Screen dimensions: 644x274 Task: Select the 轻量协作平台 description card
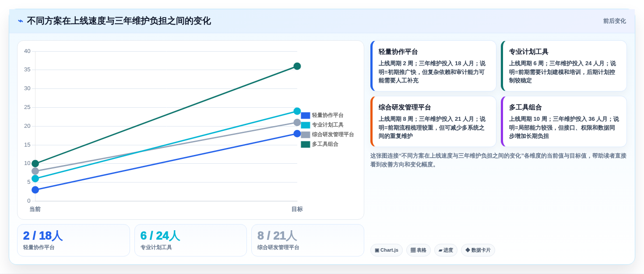[x=433, y=66]
